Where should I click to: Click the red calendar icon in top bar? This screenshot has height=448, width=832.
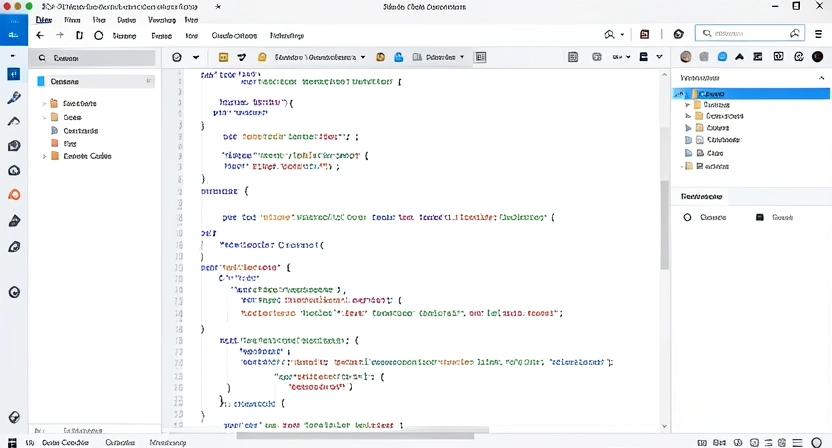coord(645,34)
